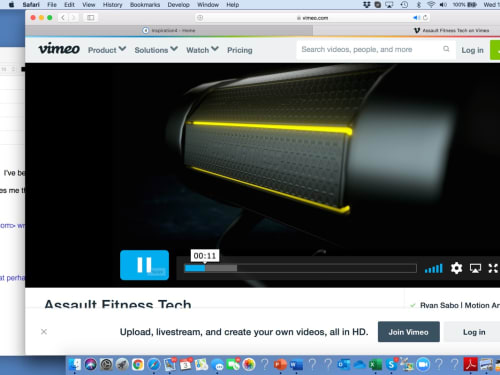The image size is (500, 375).
Task: Reload the page with the refresh icon
Action: [x=425, y=18]
